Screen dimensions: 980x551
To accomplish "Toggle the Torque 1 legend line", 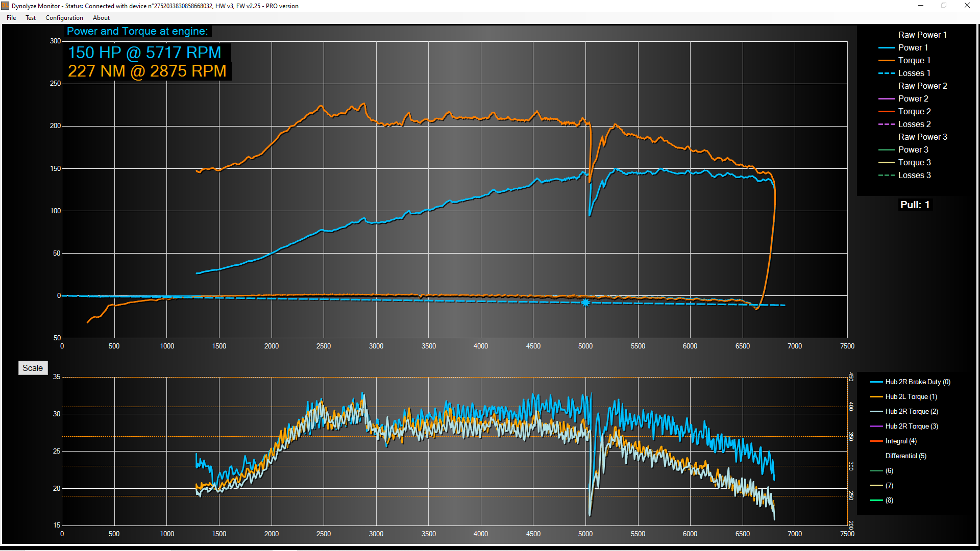I will click(x=914, y=60).
